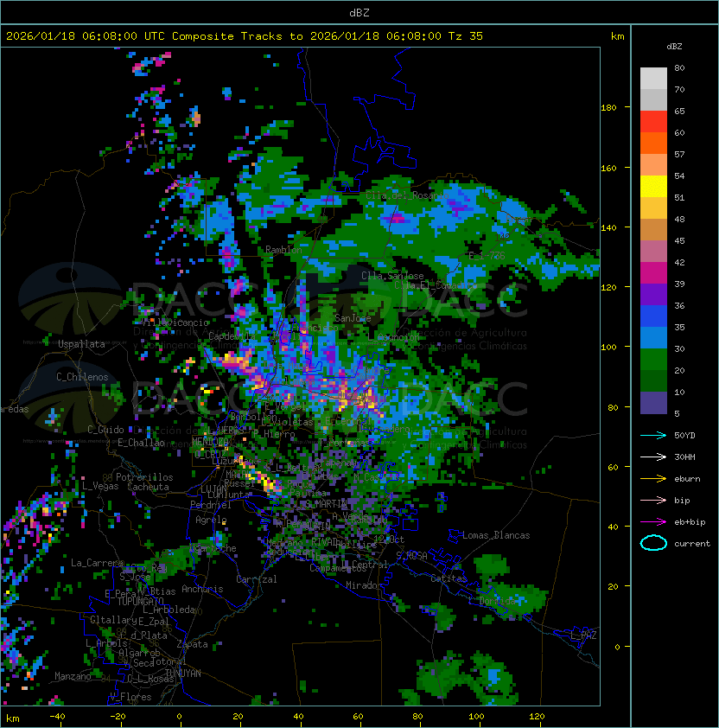Viewport: 719px width, 728px height.
Task: Click the '30HM' legend label
Action: pos(684,457)
